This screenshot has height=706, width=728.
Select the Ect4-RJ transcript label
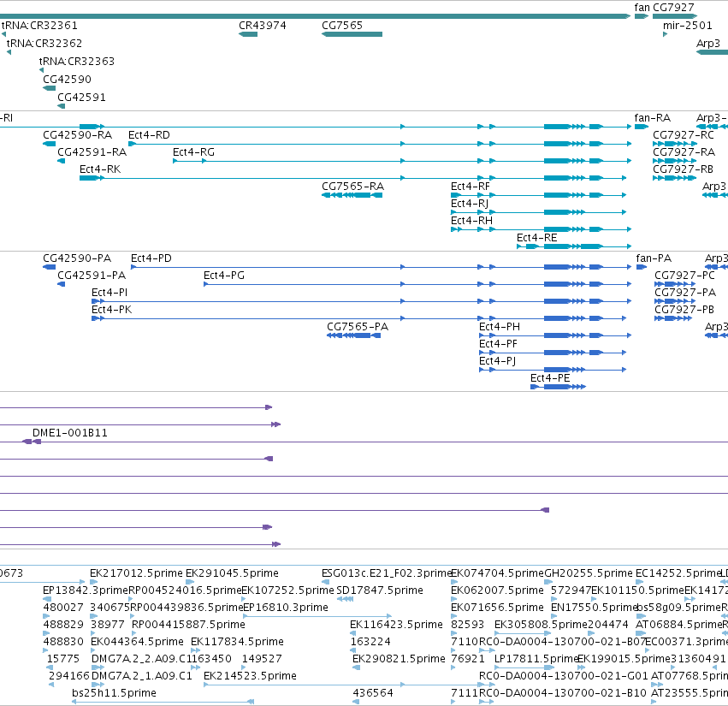(x=470, y=204)
